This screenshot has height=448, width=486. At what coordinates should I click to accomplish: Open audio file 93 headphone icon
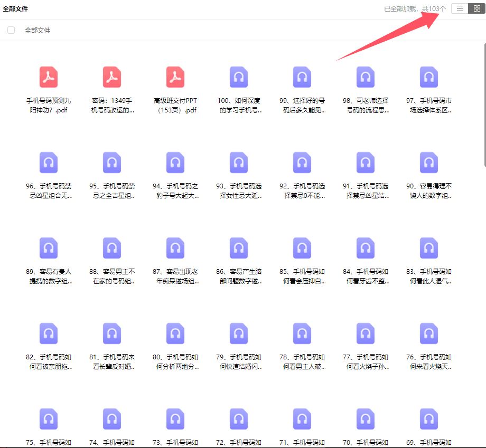(239, 163)
